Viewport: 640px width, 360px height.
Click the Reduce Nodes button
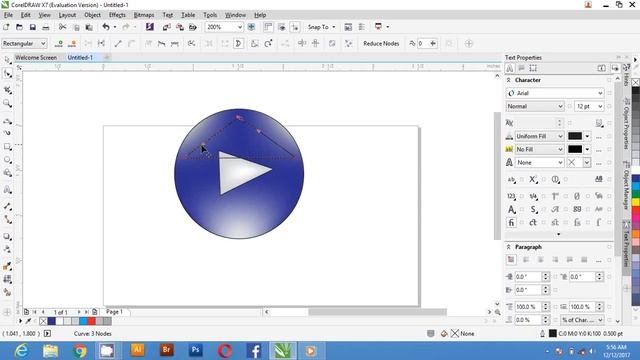tap(381, 43)
